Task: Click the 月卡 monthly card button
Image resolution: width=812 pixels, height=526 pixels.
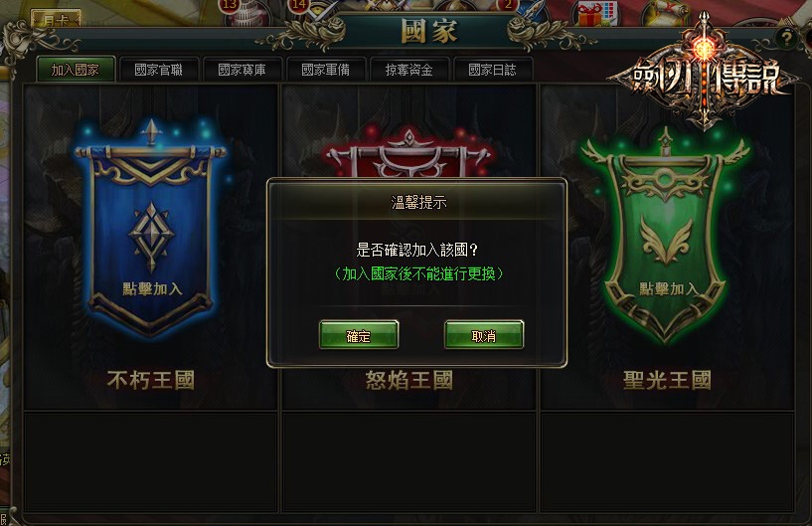Action: click(x=56, y=19)
